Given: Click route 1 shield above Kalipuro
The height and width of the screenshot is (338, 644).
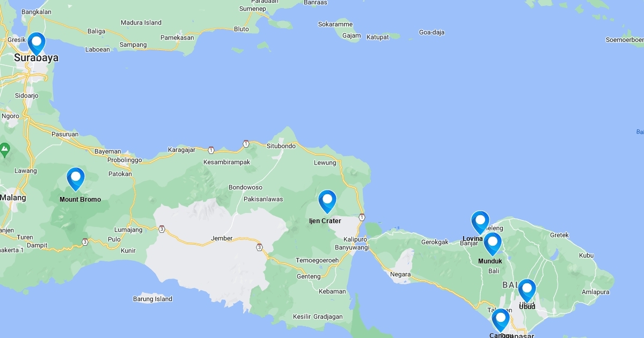Looking at the screenshot, I should pyautogui.click(x=362, y=217).
